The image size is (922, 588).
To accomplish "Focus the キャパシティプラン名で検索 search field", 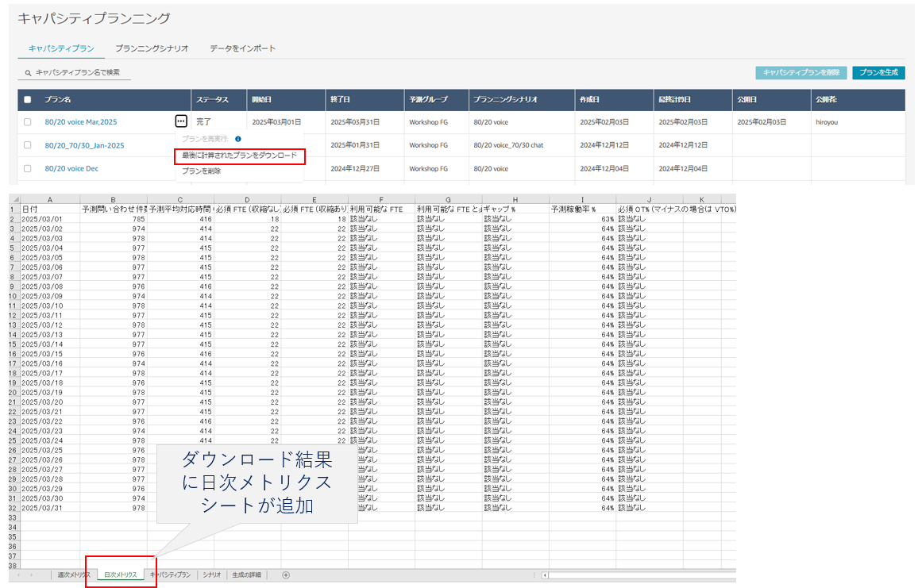I will click(x=79, y=72).
